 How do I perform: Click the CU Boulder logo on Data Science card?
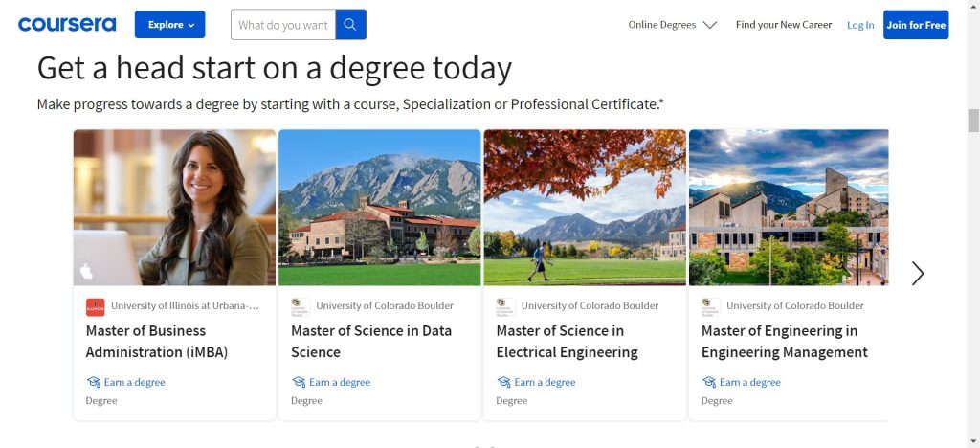click(301, 307)
